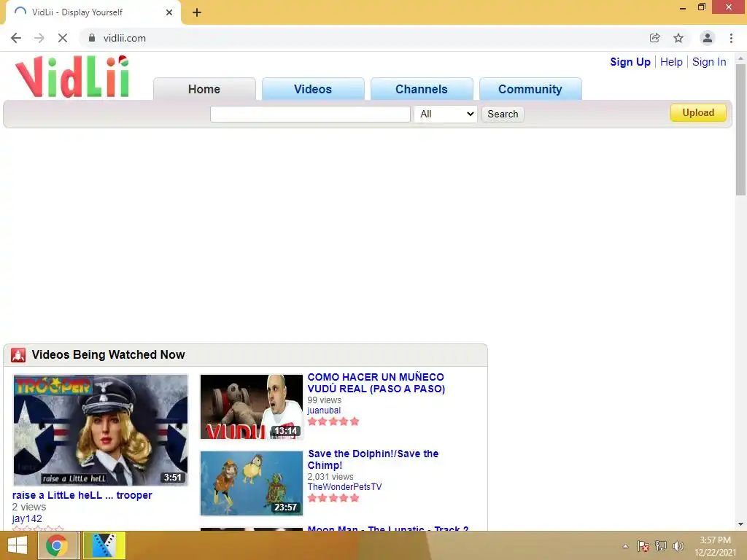
Task: Open the Community tab
Action: pos(530,89)
